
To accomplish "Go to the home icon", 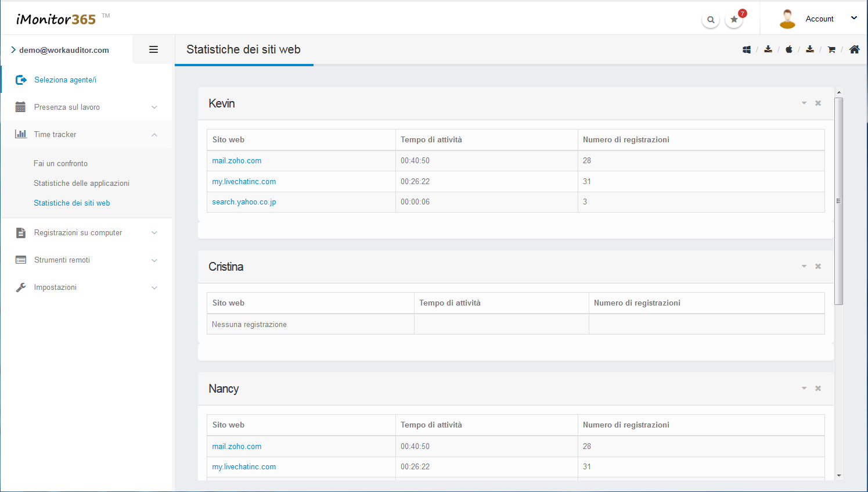I will (x=854, y=50).
